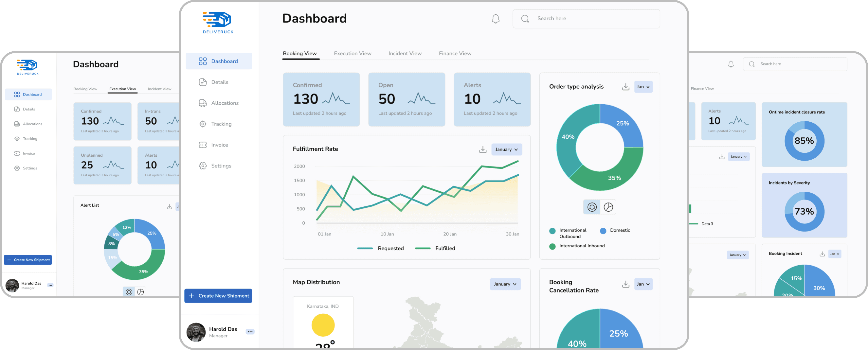
Task: Click the Search here field in right window
Action: 795,64
